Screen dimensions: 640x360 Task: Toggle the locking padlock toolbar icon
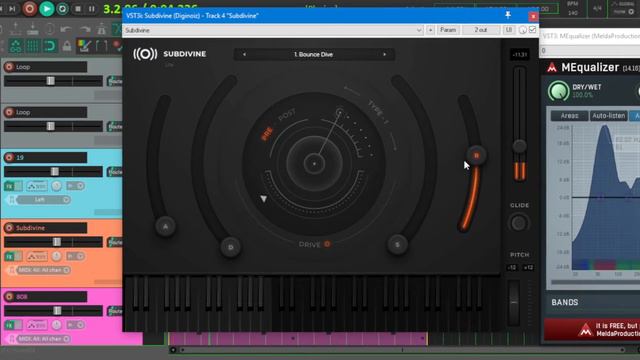coord(67,46)
